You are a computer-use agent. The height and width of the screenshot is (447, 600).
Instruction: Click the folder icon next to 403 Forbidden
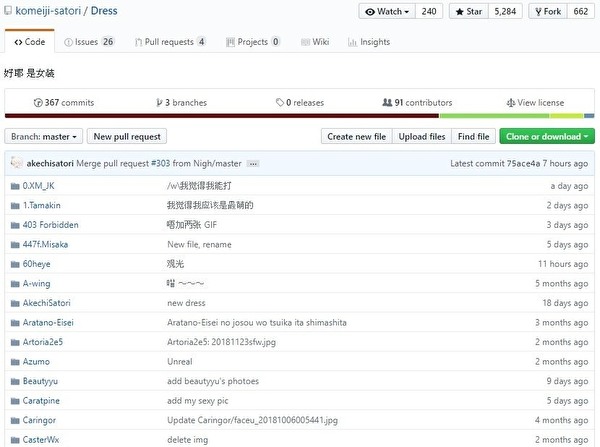pyautogui.click(x=14, y=225)
